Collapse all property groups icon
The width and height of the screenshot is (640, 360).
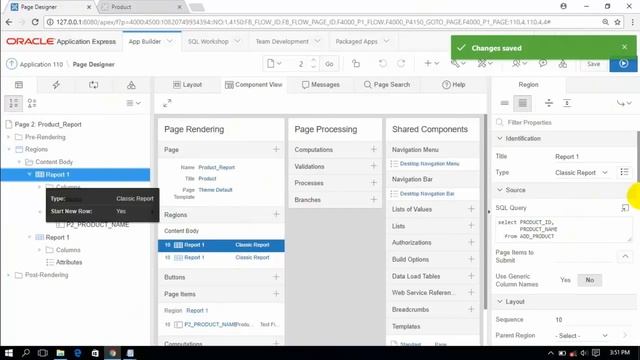(549, 103)
